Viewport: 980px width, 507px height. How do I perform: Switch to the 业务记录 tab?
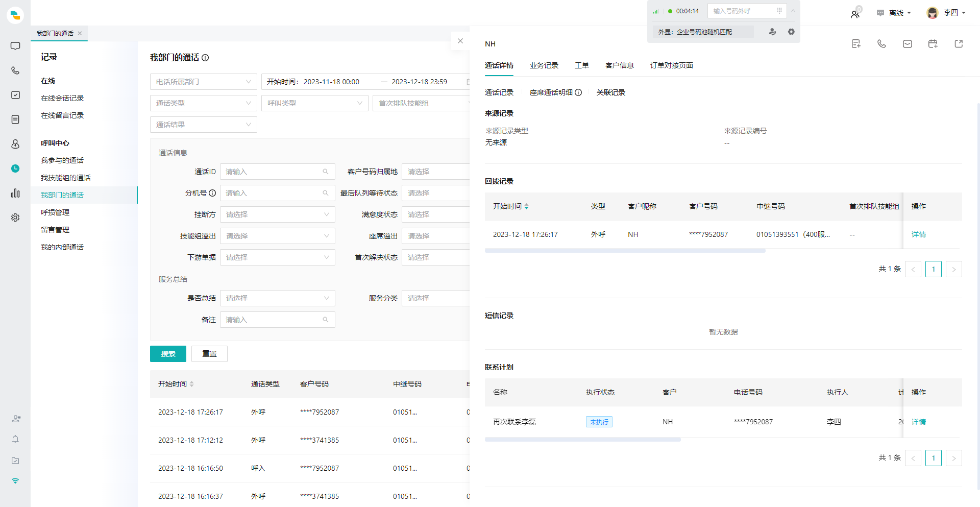(x=544, y=65)
